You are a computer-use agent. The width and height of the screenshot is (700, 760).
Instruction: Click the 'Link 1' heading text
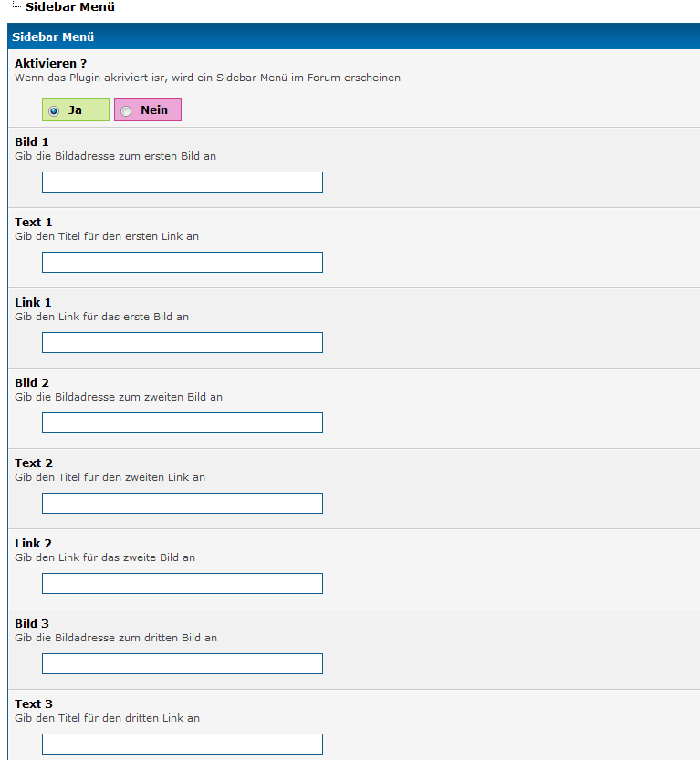(x=33, y=303)
